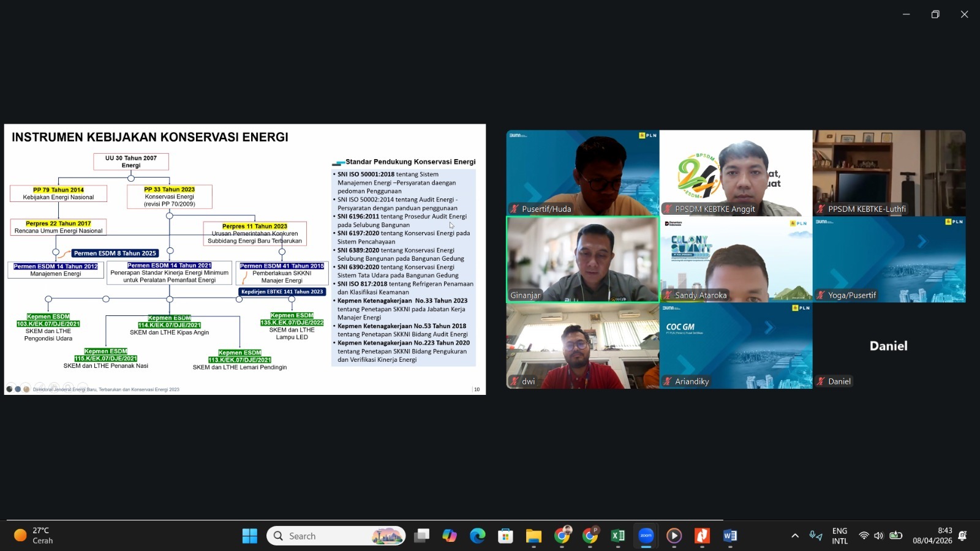Open ENG INTL language switcher
This screenshot has height=551, width=980.
[x=840, y=536]
